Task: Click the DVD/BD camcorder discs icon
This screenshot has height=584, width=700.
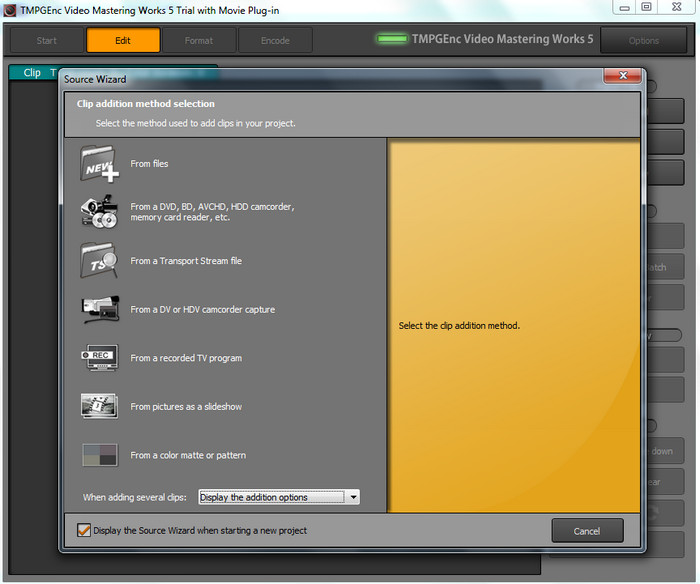Action: [x=99, y=212]
